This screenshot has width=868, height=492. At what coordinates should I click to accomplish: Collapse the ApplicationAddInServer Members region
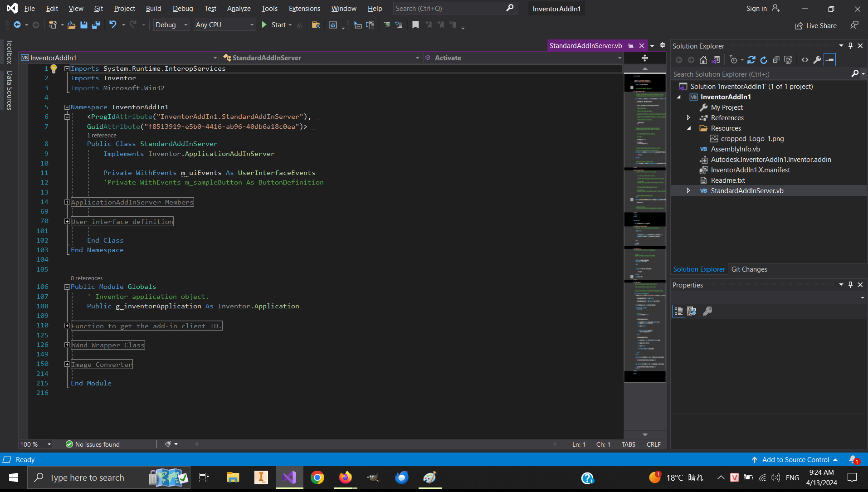coord(67,202)
